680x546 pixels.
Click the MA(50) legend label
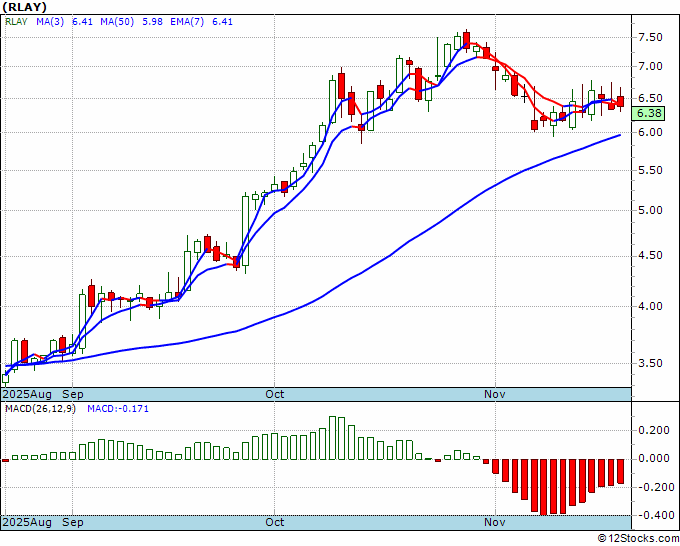pyautogui.click(x=117, y=21)
